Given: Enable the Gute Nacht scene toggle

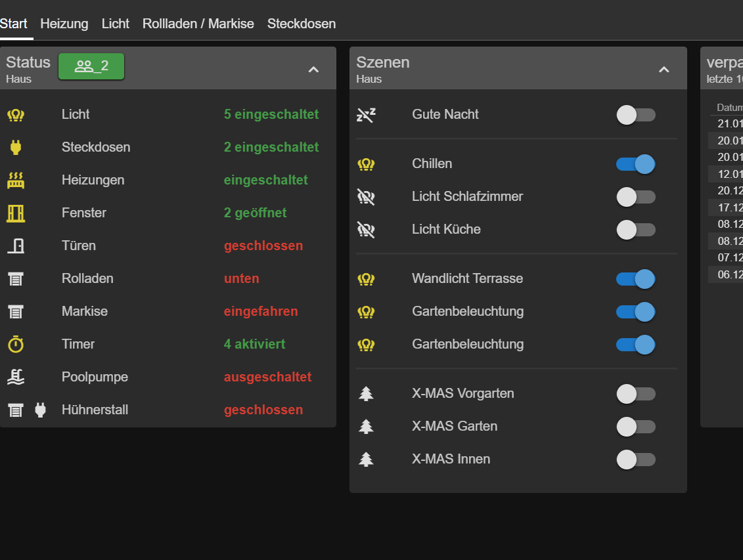Looking at the screenshot, I should pos(635,115).
